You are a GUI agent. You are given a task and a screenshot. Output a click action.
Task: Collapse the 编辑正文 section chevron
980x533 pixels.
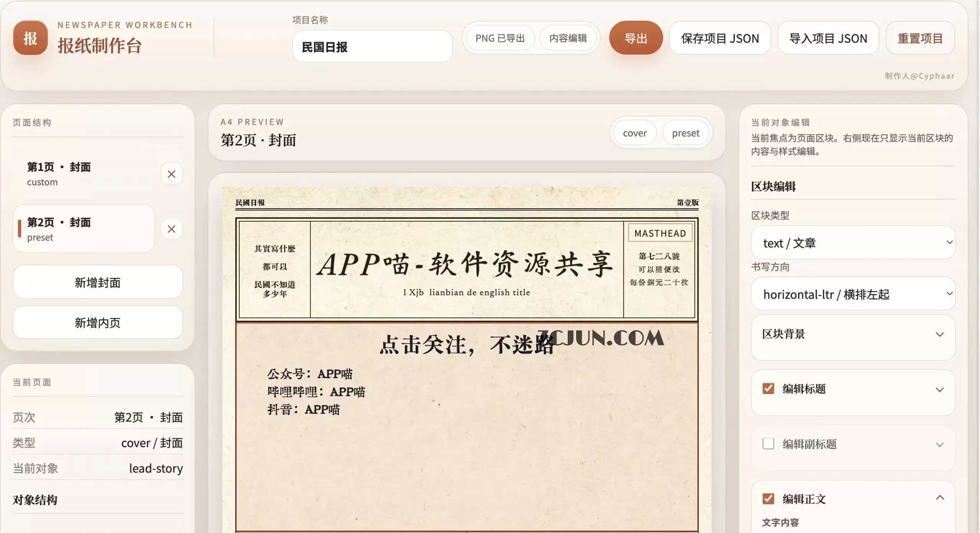click(x=939, y=498)
